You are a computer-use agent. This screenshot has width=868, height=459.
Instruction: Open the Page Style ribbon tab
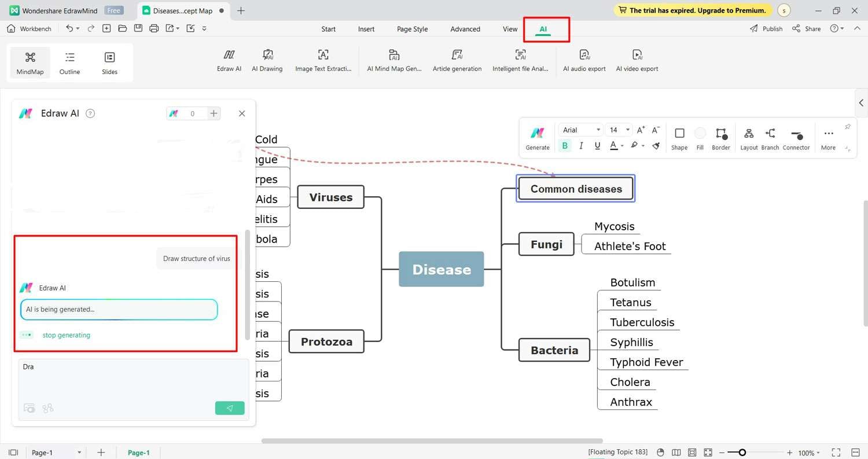(x=413, y=29)
